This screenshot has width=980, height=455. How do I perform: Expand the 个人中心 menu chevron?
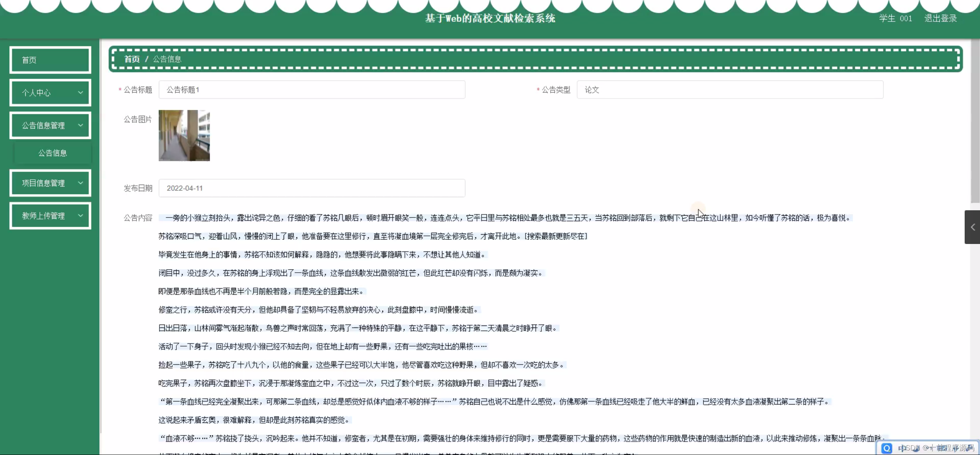81,92
